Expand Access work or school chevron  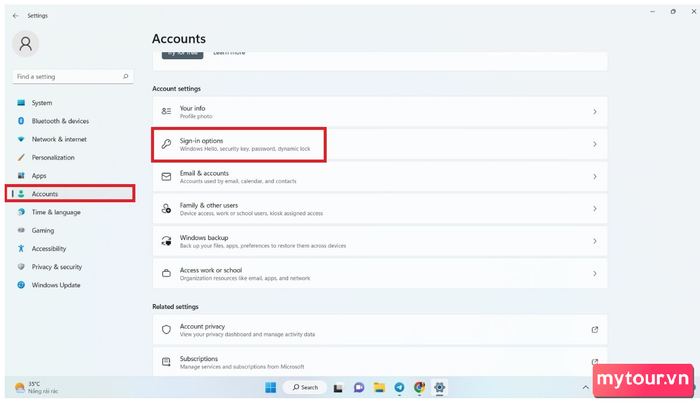pos(595,273)
